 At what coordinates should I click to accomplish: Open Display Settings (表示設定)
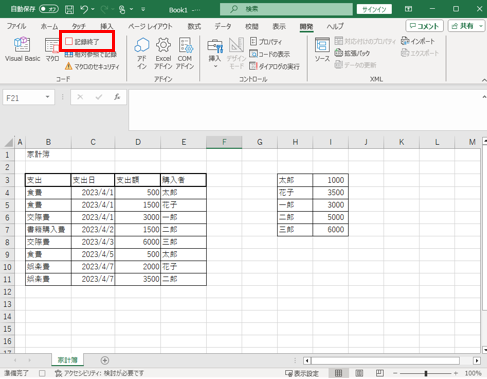tap(302, 373)
